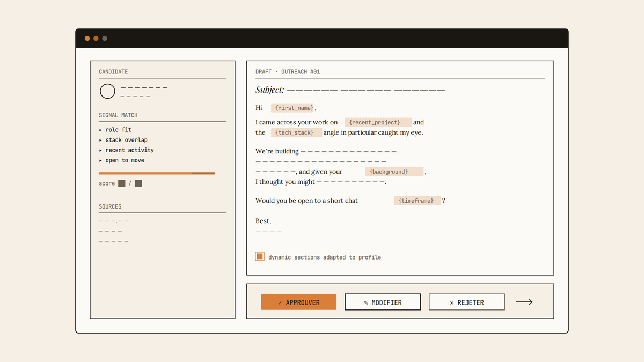Expand the recent activity signal

click(x=127, y=150)
